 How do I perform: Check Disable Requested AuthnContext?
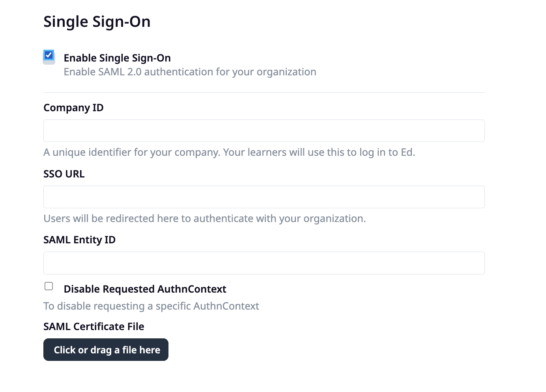pos(49,286)
